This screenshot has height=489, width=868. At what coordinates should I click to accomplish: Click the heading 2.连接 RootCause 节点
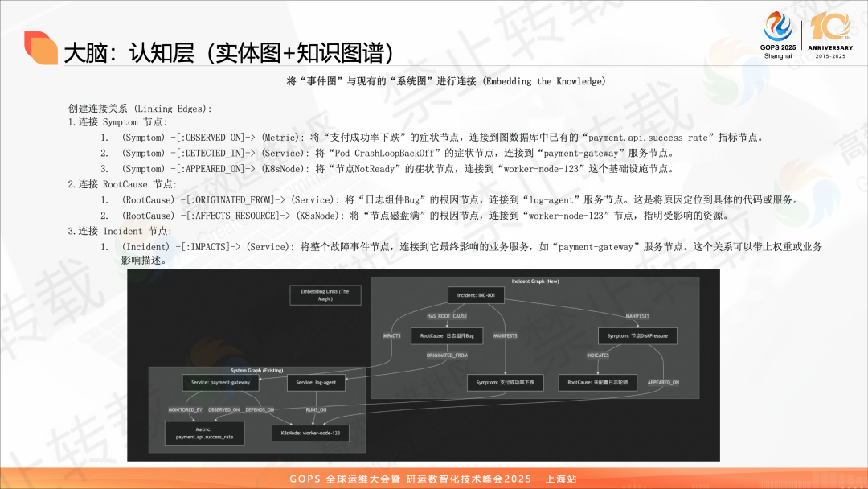(122, 184)
